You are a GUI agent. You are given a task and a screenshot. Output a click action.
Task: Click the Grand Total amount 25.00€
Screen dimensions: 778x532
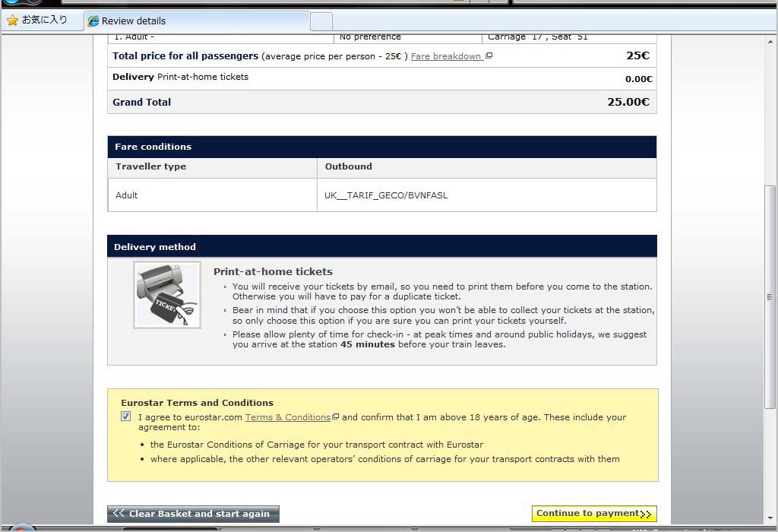point(628,102)
